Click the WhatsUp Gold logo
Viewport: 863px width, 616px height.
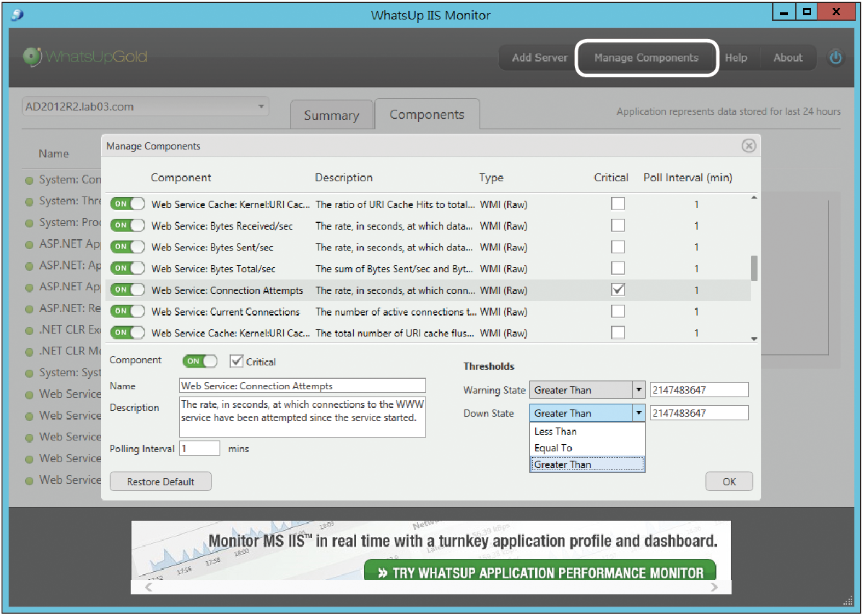click(x=85, y=57)
